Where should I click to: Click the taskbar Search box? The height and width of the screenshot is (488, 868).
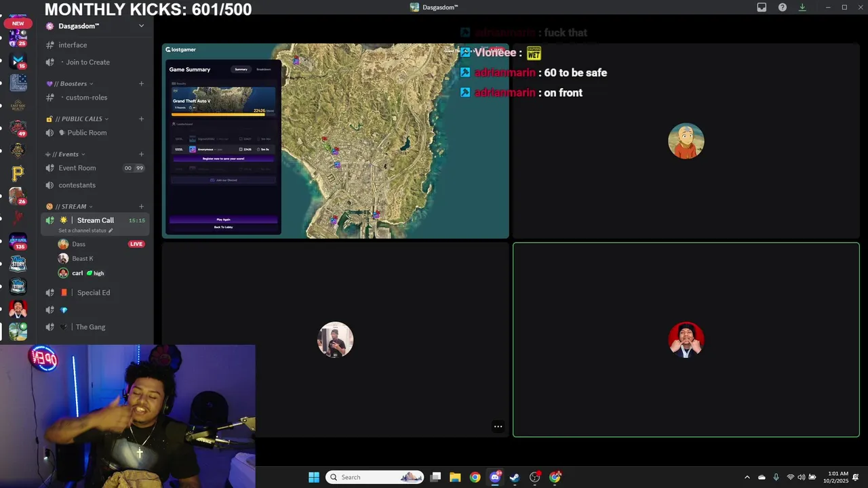375,477
